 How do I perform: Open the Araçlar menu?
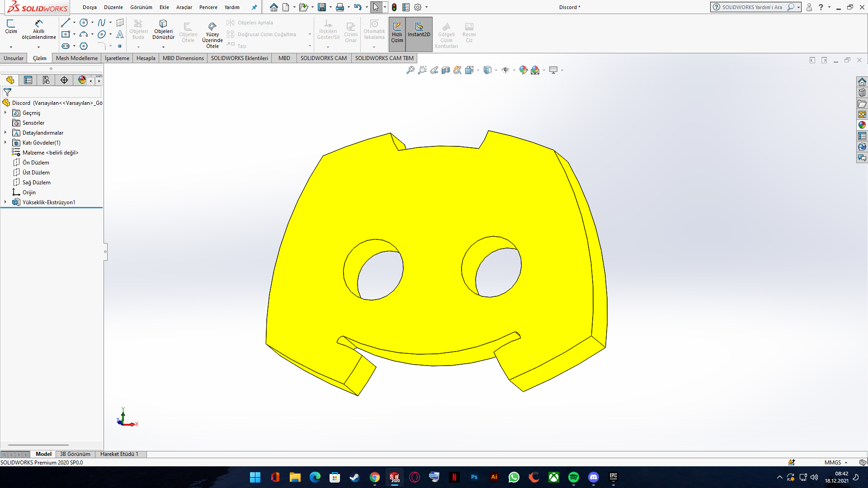(x=184, y=7)
